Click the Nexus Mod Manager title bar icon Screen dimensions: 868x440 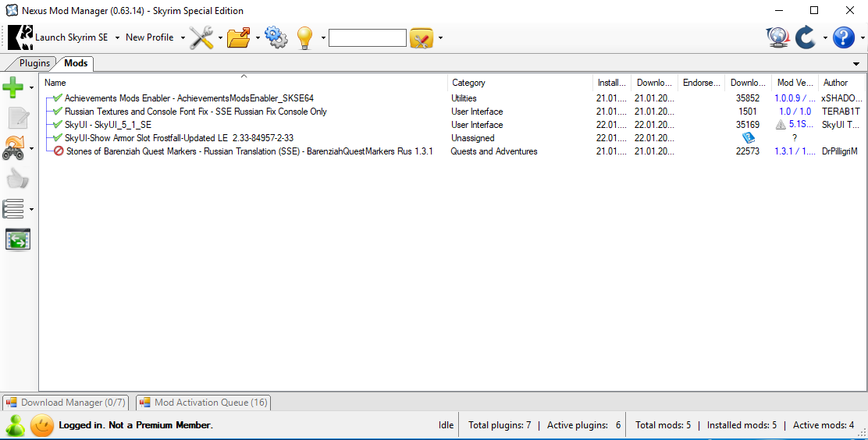tap(11, 10)
